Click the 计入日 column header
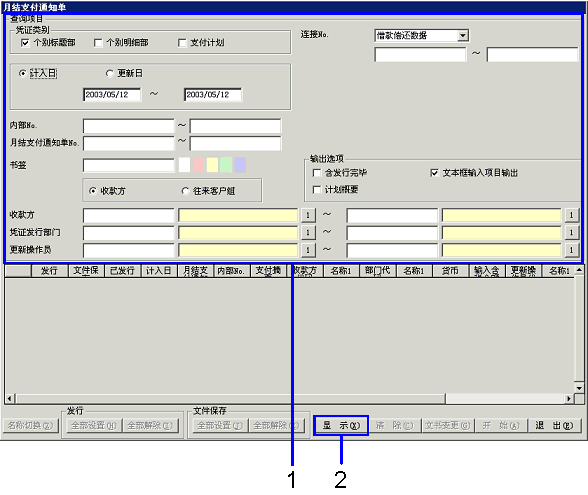The image size is (588, 495). tap(159, 271)
